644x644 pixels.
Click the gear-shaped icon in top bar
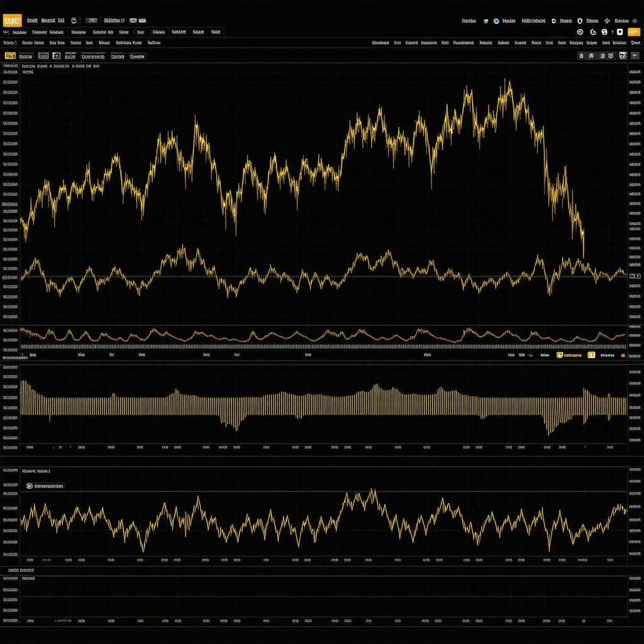click(x=607, y=21)
